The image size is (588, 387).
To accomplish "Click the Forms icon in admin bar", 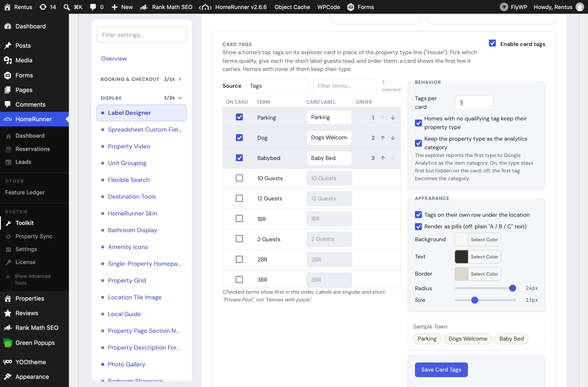I will [351, 7].
